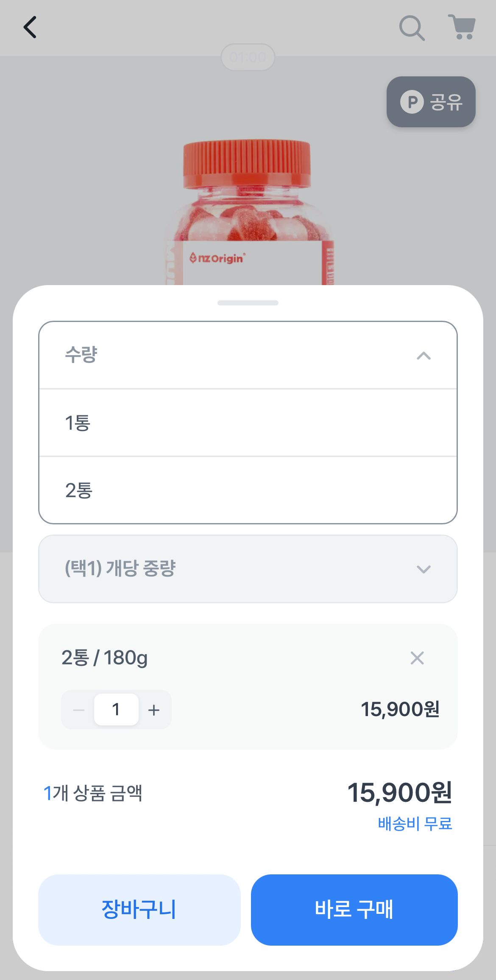Tap the 배송비 무료 free shipping text

click(x=415, y=823)
